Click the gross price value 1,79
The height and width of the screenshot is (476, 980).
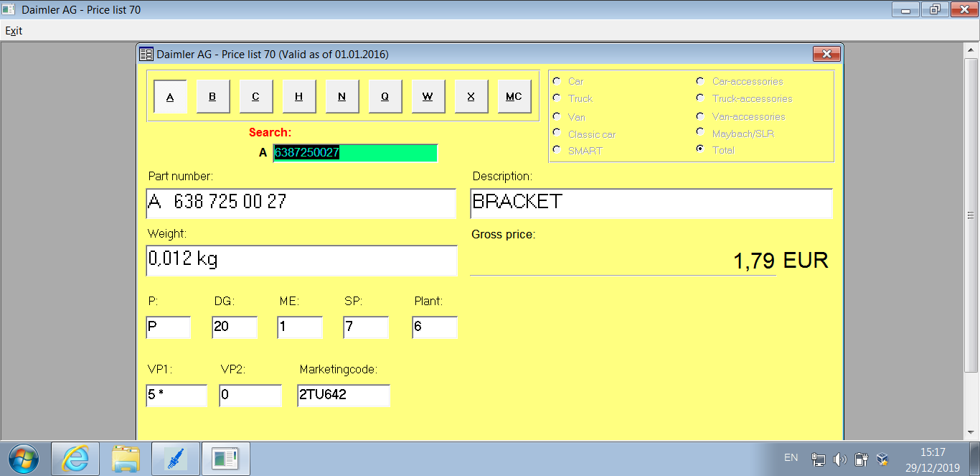(x=754, y=261)
